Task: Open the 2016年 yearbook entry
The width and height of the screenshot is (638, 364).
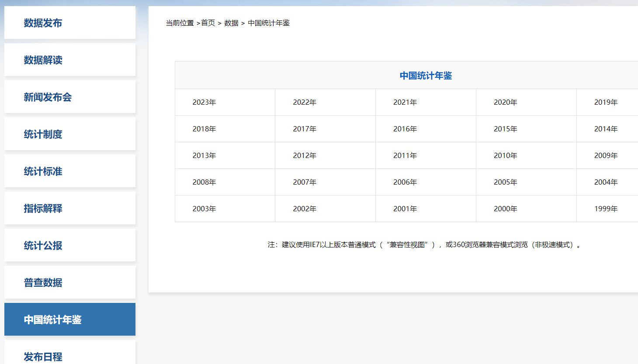Action: [x=405, y=129]
